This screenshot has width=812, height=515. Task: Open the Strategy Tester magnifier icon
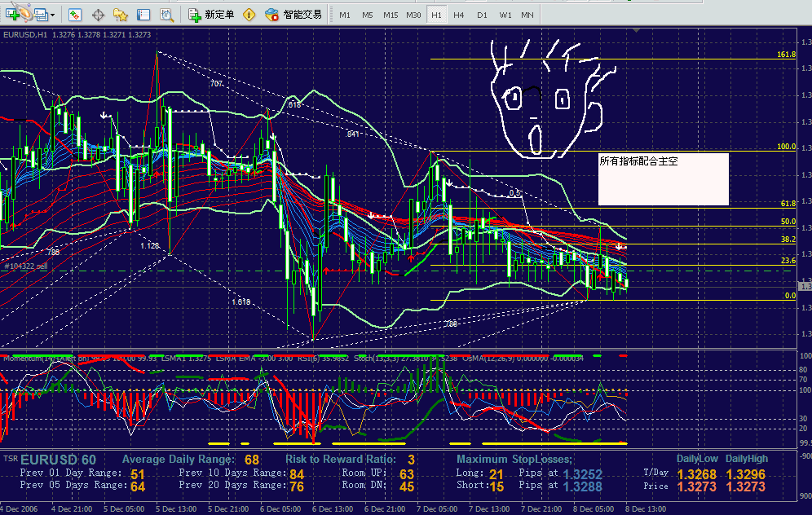point(166,15)
